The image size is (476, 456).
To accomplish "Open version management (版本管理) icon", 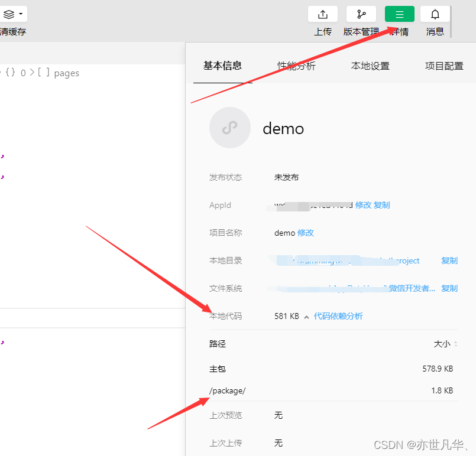I will coord(361,14).
